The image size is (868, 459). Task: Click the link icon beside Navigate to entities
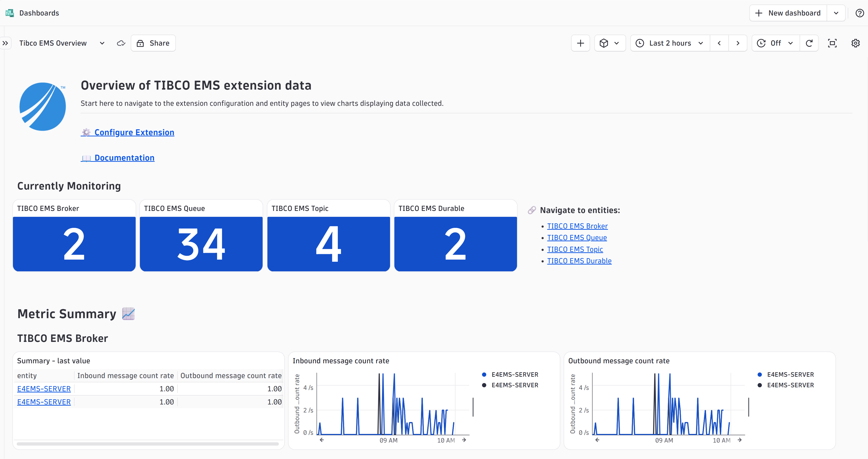coord(532,210)
